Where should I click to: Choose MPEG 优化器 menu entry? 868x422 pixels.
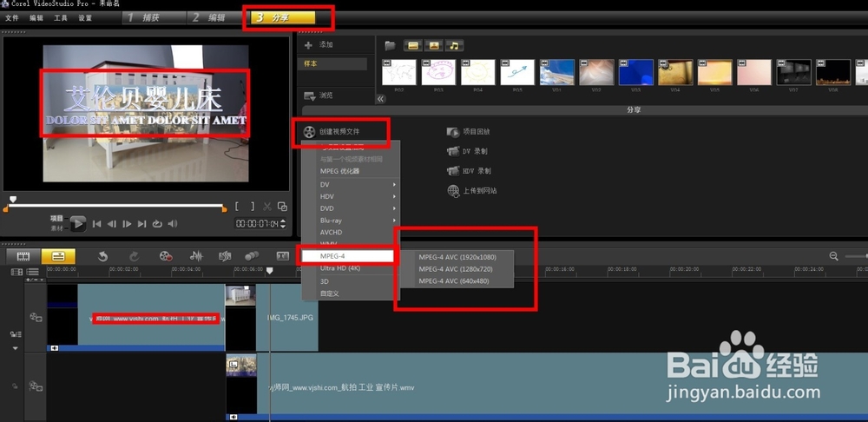351,171
